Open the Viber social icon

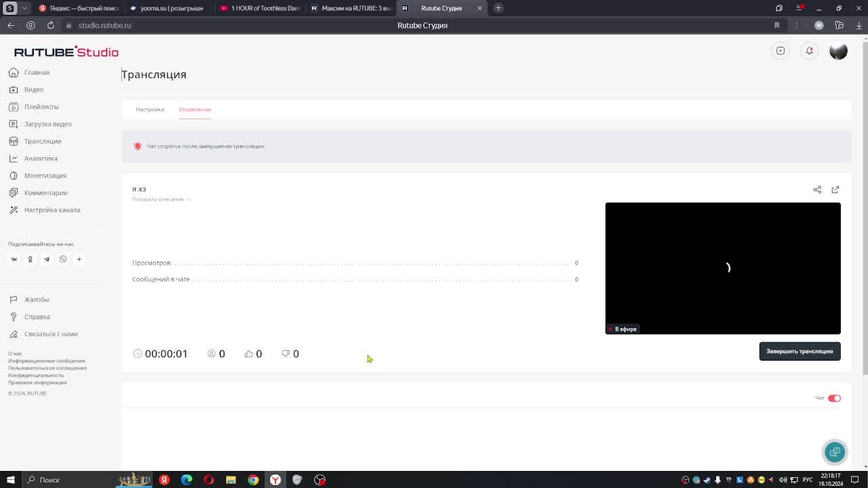click(63, 260)
